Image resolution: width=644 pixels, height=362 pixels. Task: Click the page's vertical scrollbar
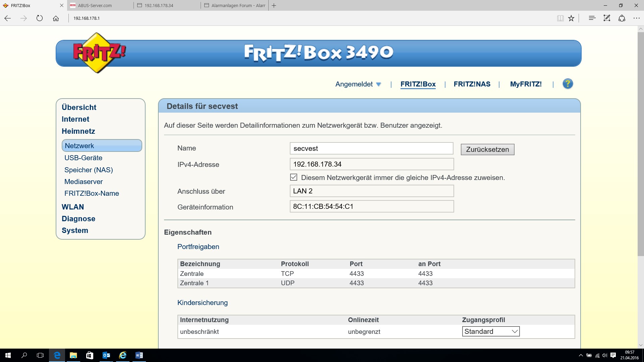point(640,144)
